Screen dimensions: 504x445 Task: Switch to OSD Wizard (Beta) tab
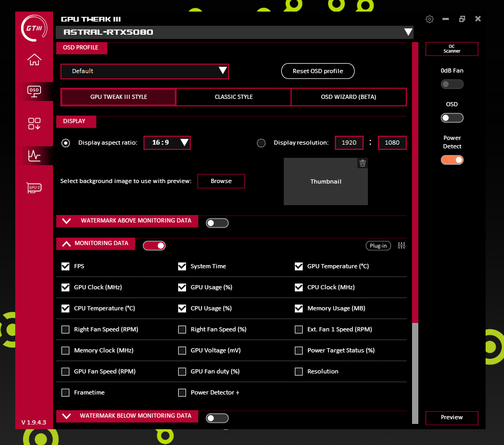pos(348,97)
